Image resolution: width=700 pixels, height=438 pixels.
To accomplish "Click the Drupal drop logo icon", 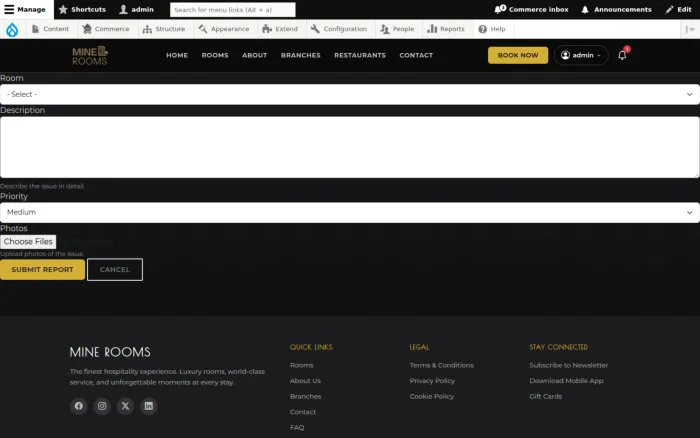I will (12, 29).
